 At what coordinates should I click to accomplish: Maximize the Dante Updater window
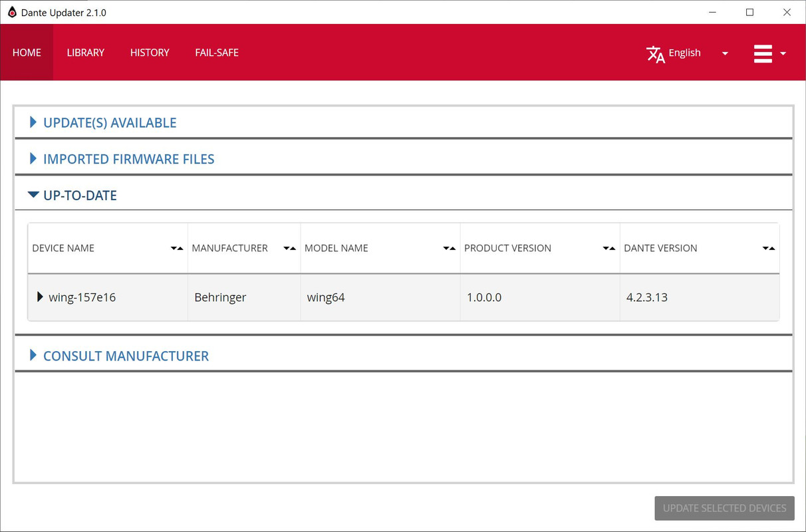coord(750,12)
